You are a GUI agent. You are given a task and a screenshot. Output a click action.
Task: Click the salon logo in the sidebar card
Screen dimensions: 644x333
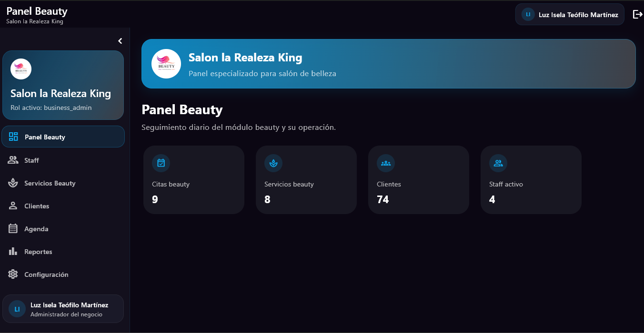tap(21, 69)
